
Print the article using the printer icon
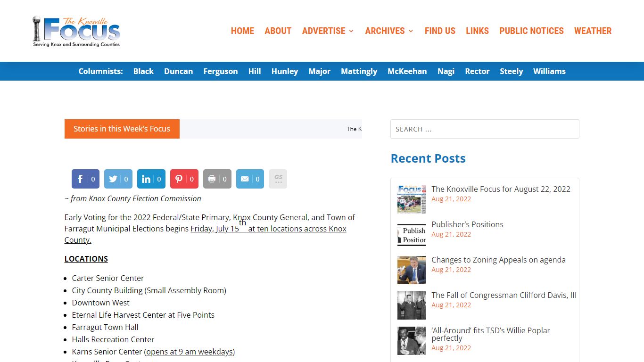[x=217, y=179]
